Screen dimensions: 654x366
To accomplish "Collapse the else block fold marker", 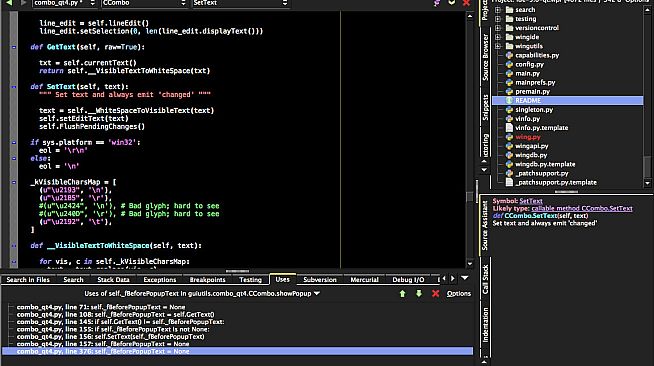I will (14, 158).
